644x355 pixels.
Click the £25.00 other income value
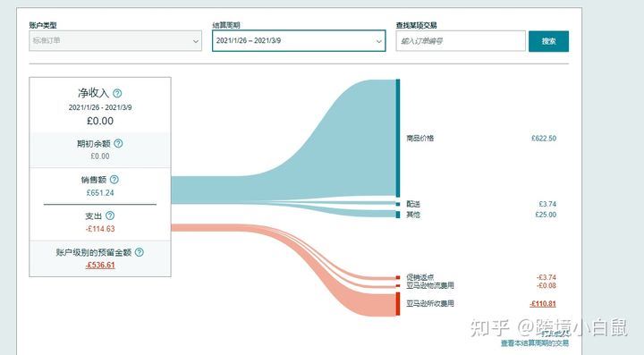546,215
